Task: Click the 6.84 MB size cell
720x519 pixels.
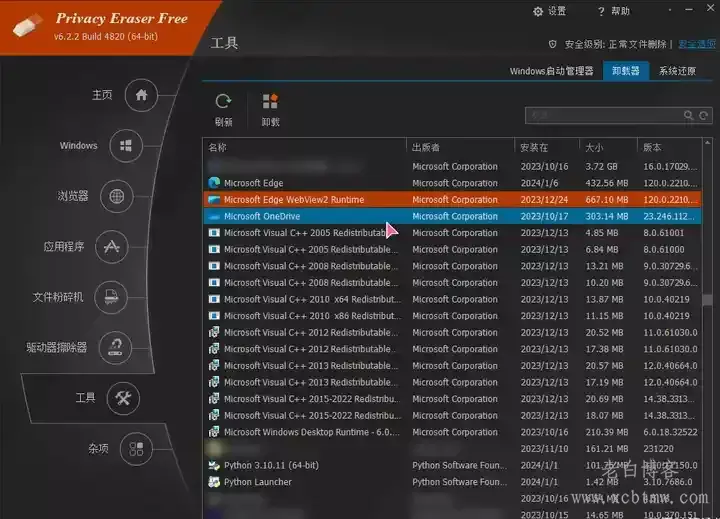Action: click(602, 249)
